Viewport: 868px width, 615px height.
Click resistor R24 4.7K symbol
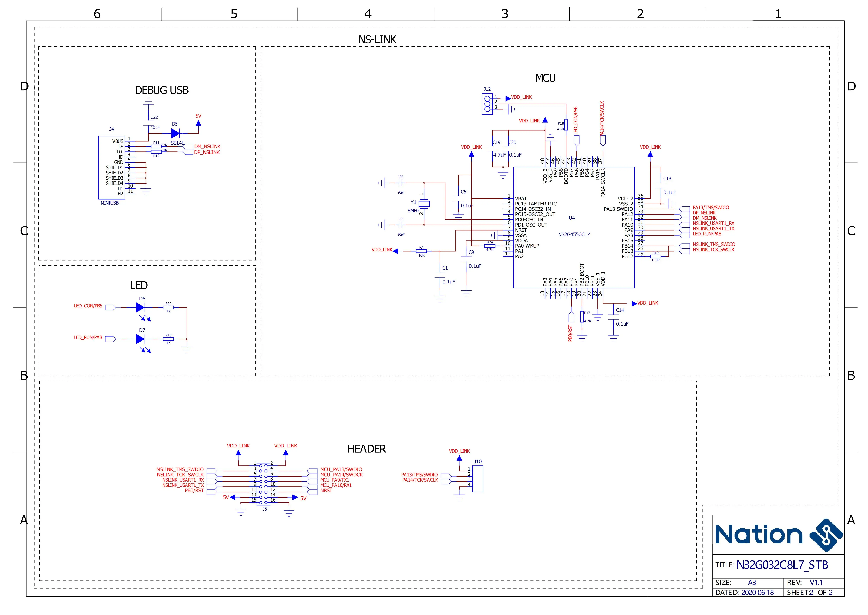pyautogui.click(x=490, y=246)
